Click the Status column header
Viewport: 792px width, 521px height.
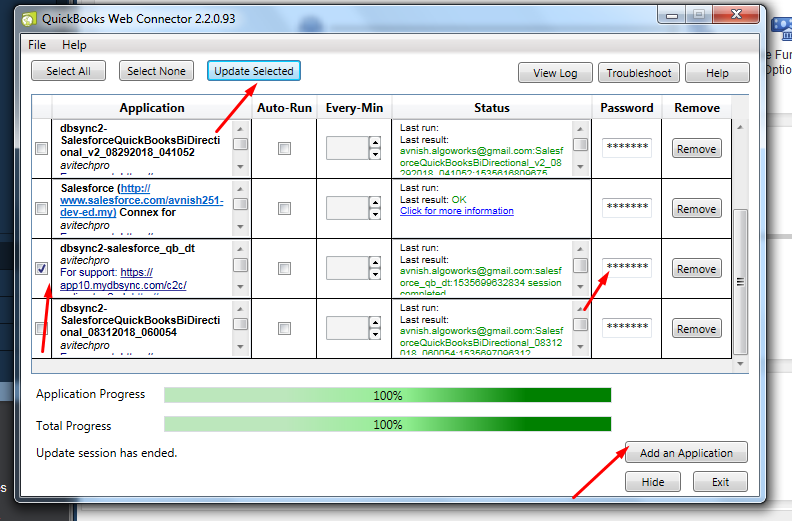click(x=491, y=108)
